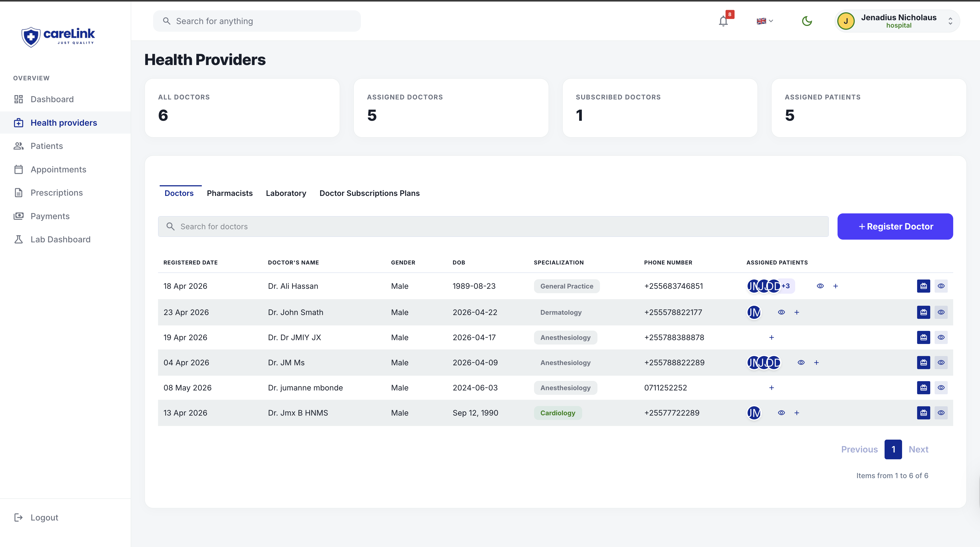This screenshot has height=547, width=980.
Task: Click Register Doctor button
Action: click(x=895, y=227)
